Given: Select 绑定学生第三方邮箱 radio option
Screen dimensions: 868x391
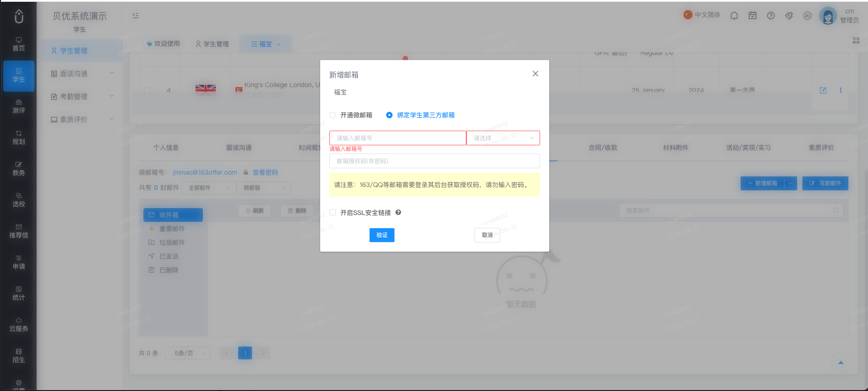Looking at the screenshot, I should [x=420, y=115].
